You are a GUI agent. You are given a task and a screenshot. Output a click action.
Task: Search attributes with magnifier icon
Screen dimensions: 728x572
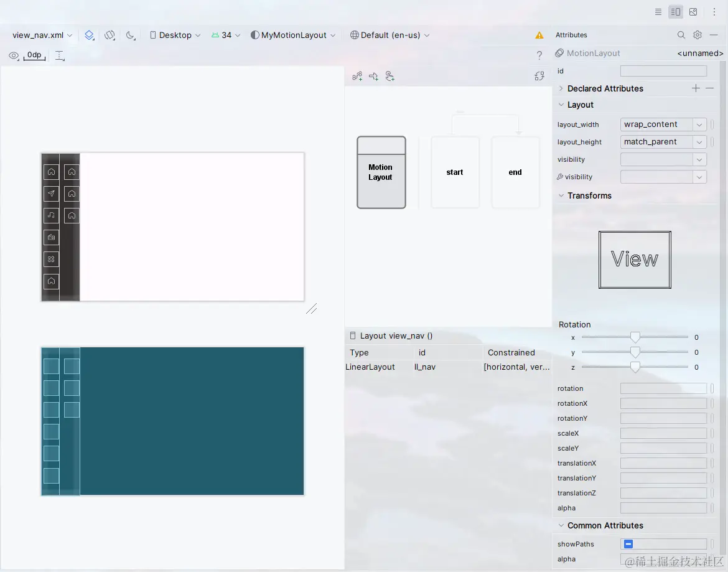pos(681,35)
